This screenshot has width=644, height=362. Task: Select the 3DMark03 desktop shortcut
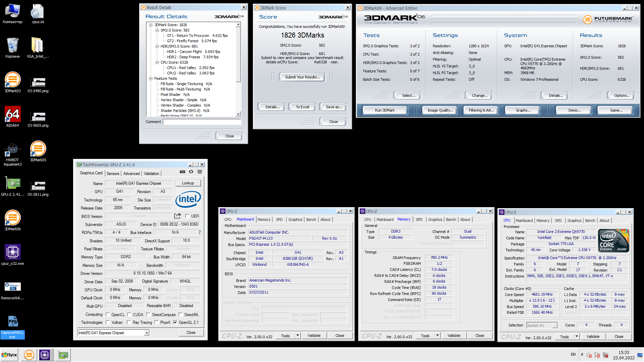point(12,82)
